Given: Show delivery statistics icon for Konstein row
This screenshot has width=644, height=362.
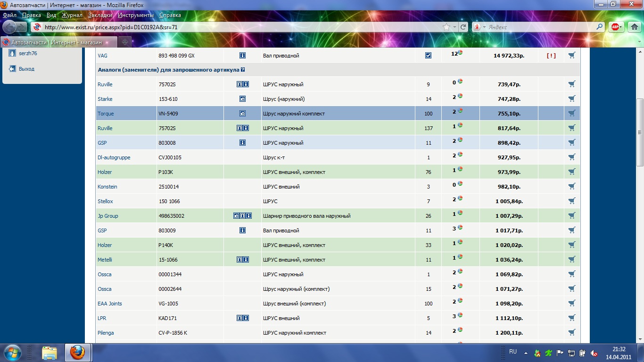Looking at the screenshot, I should (x=460, y=184).
